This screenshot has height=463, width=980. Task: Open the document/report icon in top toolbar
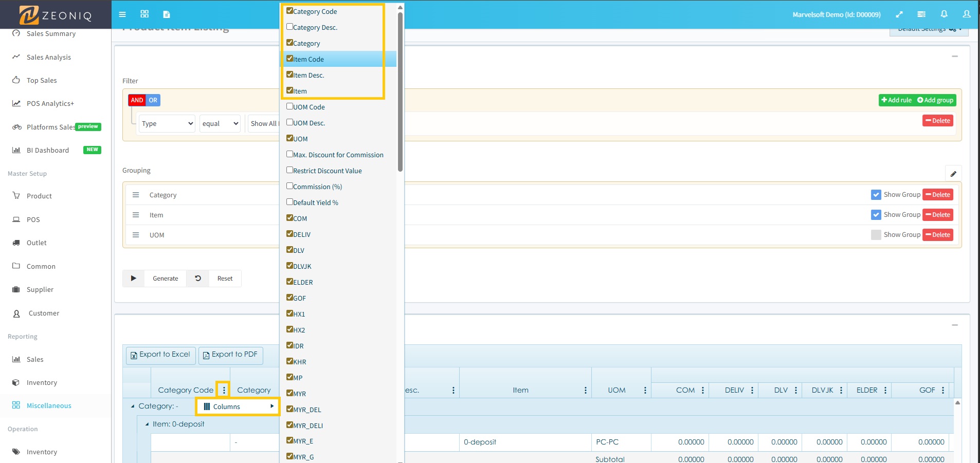166,14
